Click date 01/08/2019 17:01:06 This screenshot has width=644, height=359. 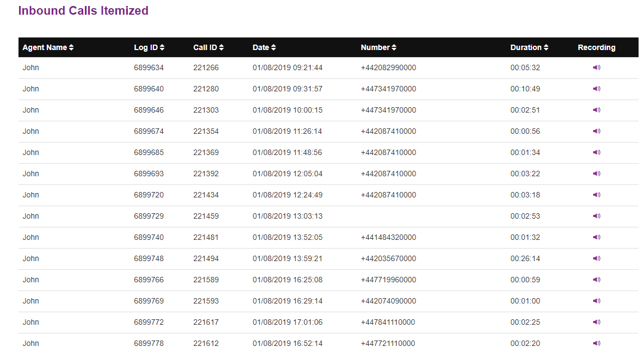coord(288,323)
